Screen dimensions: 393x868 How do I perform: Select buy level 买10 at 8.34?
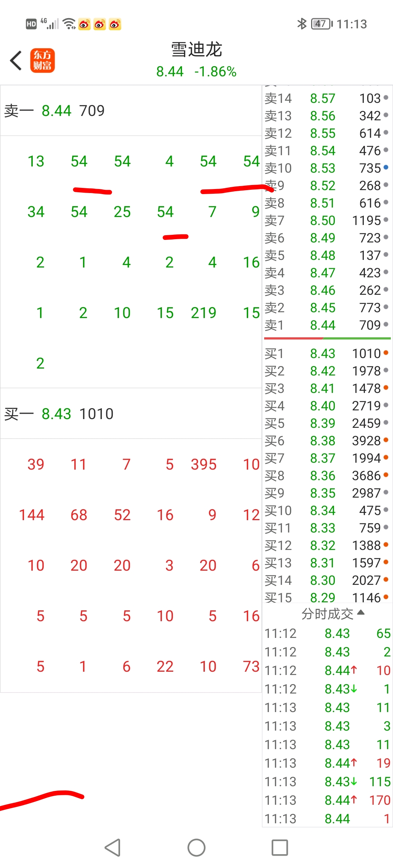pyautogui.click(x=327, y=510)
